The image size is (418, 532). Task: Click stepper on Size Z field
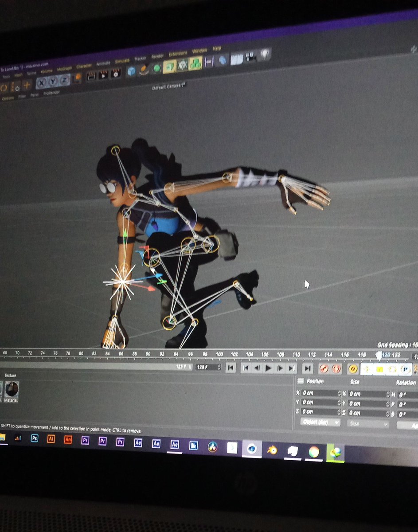coord(388,414)
